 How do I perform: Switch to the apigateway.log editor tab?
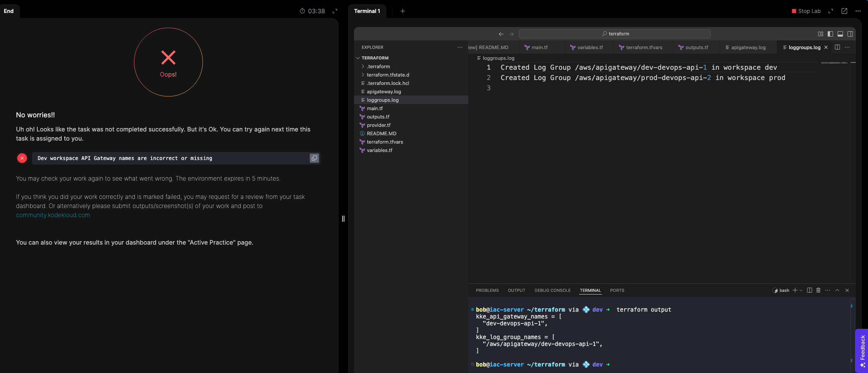pyautogui.click(x=748, y=47)
